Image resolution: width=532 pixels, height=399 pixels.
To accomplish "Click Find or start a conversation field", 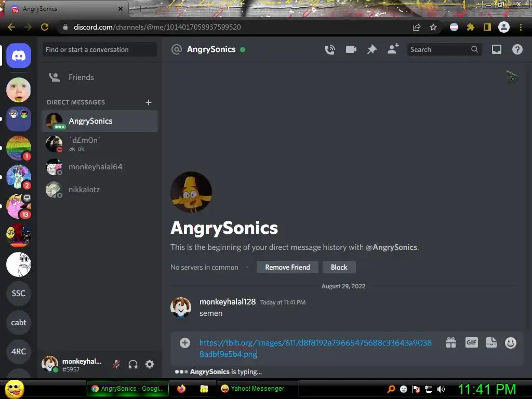I will 100,49.
